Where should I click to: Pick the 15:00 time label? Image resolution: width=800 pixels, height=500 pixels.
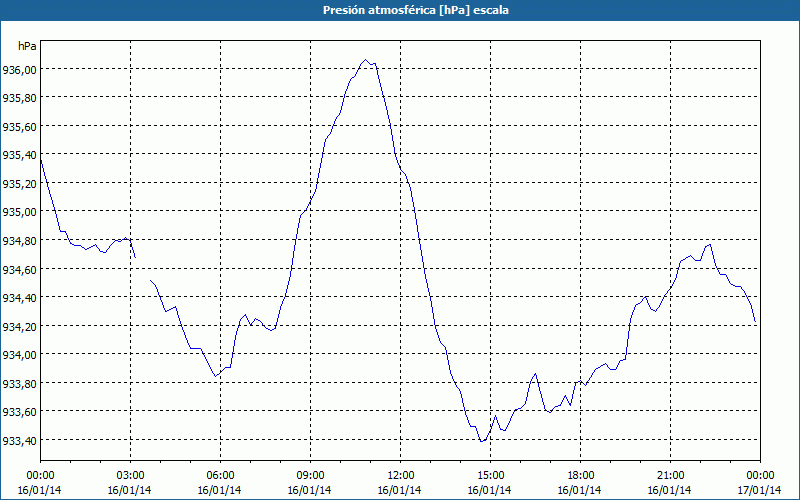click(490, 476)
